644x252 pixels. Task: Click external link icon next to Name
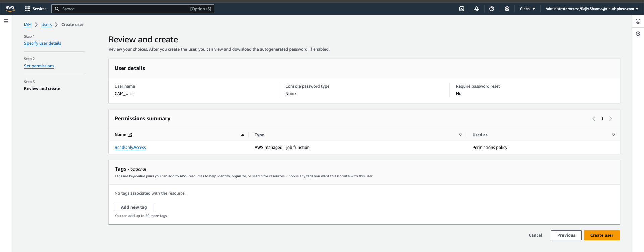click(130, 135)
